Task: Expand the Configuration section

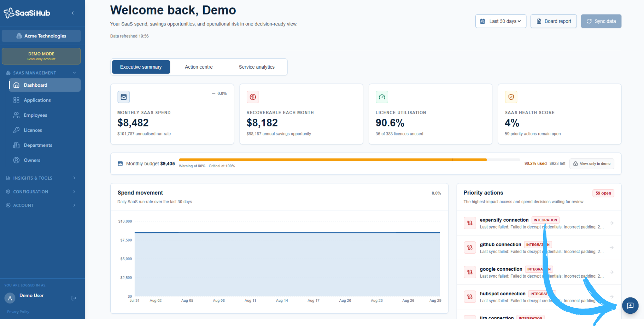Action: (x=41, y=192)
